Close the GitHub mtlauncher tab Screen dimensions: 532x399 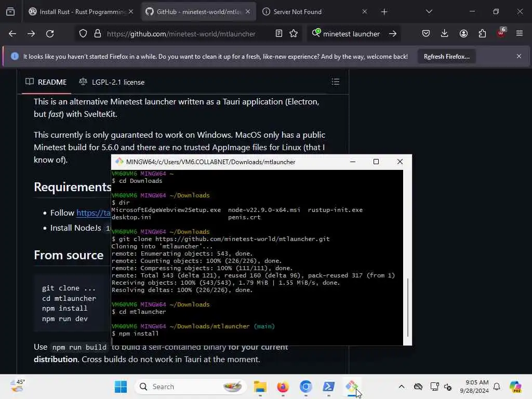pos(248,12)
